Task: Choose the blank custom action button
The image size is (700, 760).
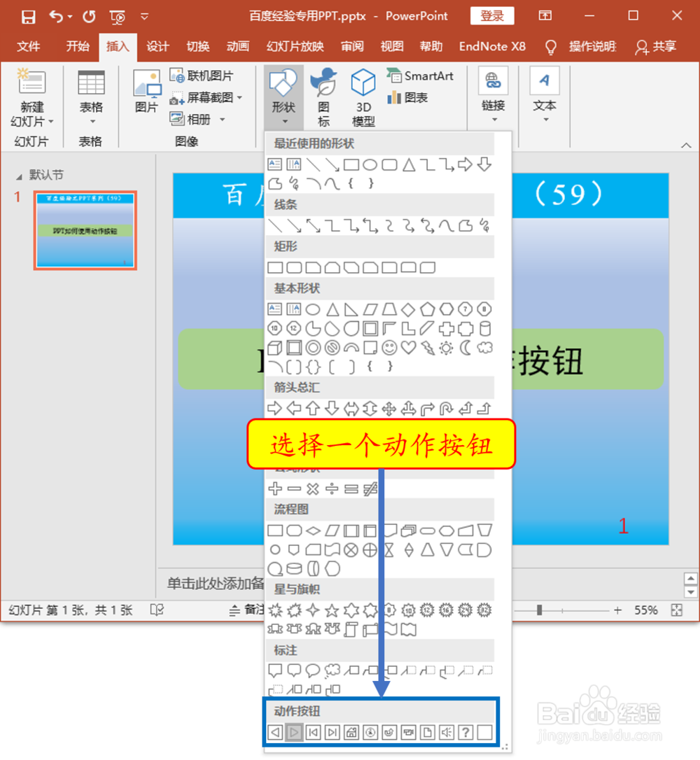Action: [484, 732]
